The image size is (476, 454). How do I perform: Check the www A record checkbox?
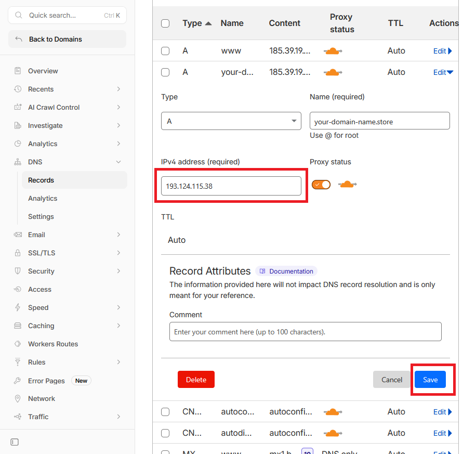(x=165, y=51)
